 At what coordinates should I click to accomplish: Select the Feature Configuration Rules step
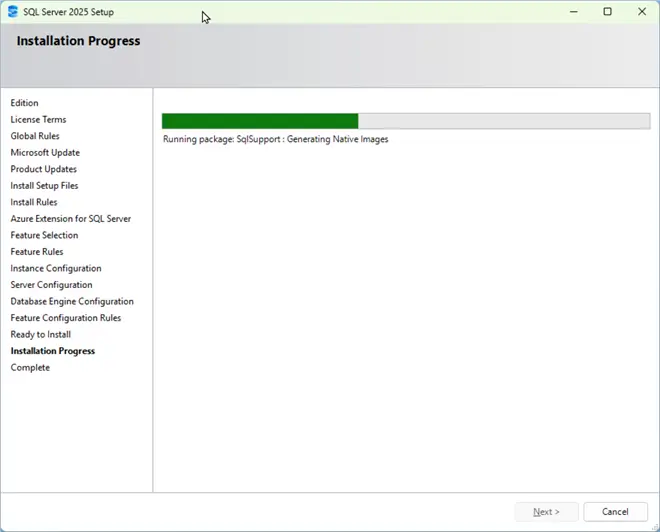[66, 318]
